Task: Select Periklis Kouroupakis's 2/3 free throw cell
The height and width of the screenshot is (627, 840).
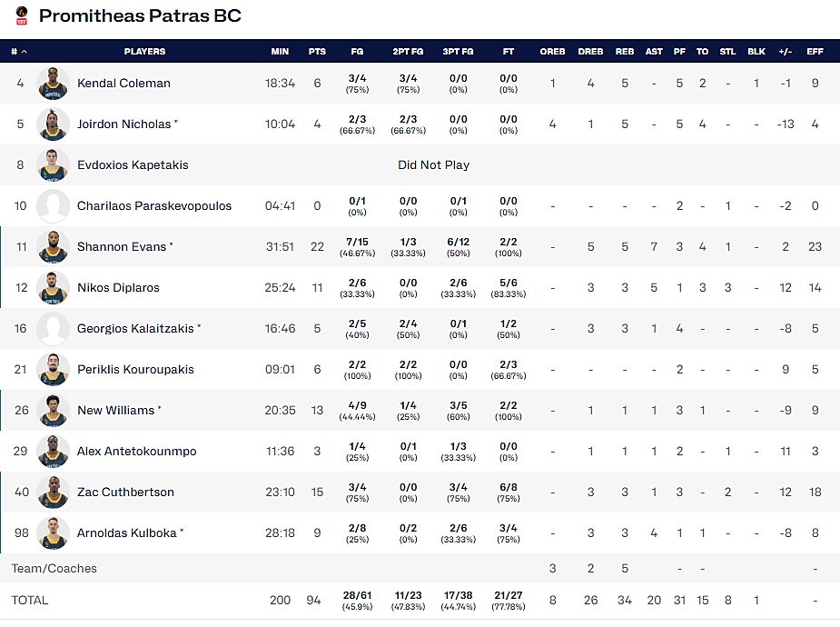Action: [x=509, y=369]
